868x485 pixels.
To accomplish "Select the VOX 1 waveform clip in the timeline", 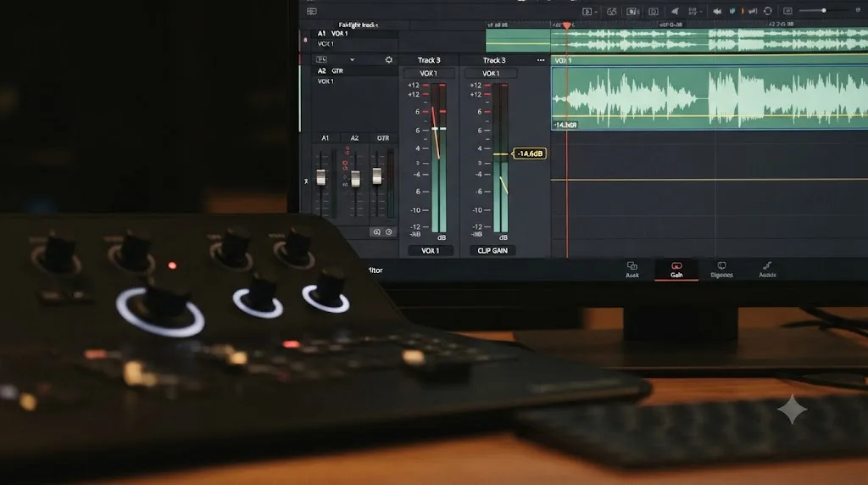I will point(709,97).
